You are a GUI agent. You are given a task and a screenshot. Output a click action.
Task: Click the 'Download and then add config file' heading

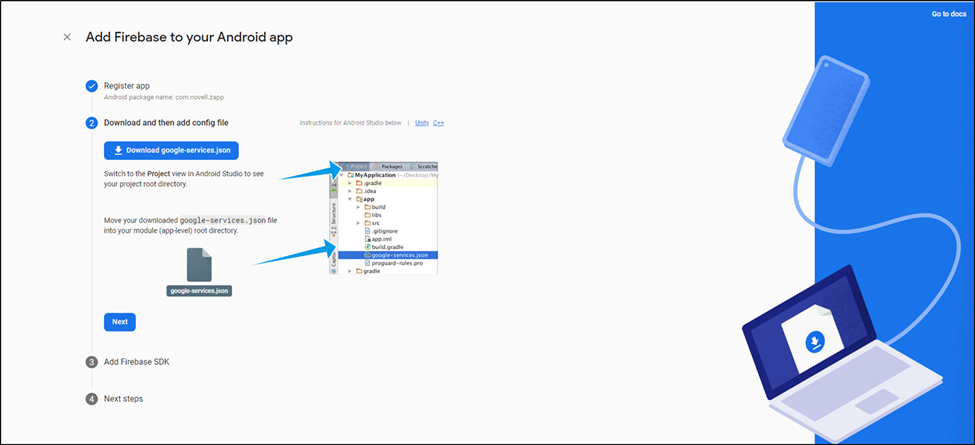click(166, 123)
